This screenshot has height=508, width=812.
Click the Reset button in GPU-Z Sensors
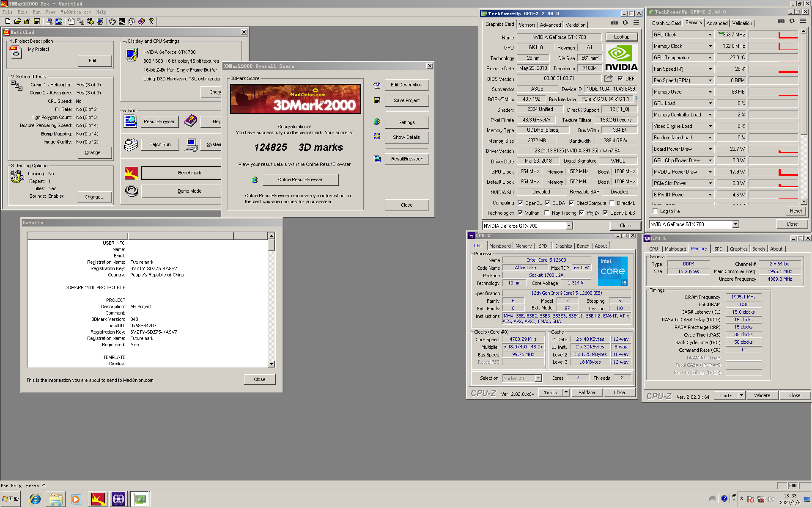point(796,211)
